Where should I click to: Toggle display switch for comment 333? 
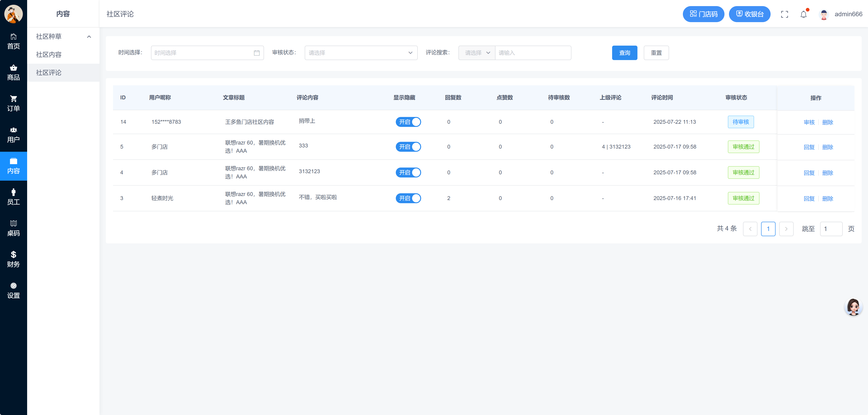point(408,147)
